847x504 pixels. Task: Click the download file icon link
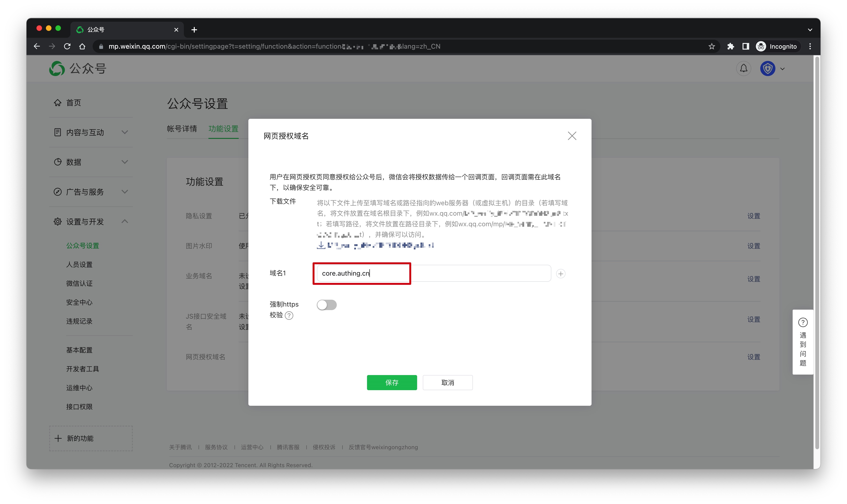[x=321, y=245]
